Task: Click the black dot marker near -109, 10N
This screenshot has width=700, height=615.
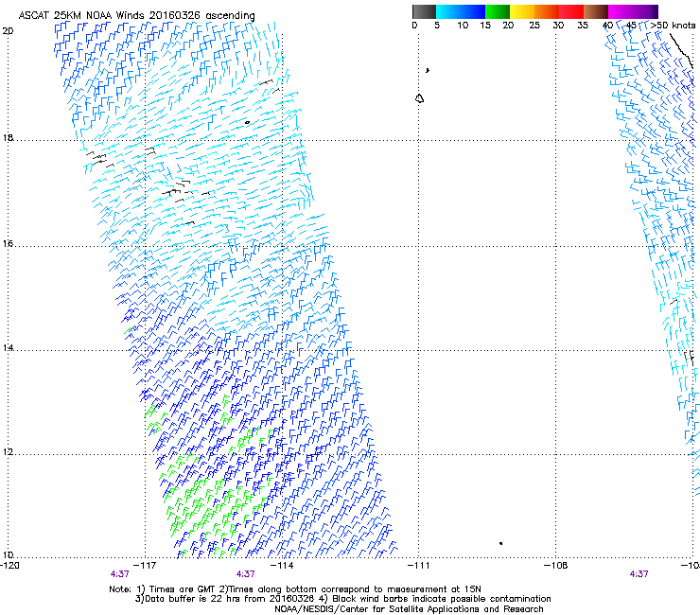Action: coord(501,543)
